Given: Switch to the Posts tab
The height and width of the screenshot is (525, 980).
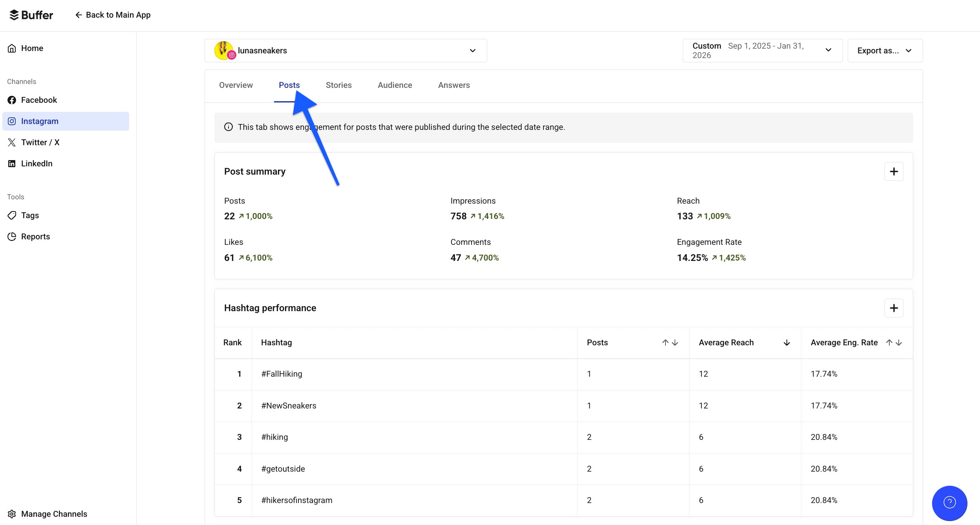Looking at the screenshot, I should click(x=289, y=85).
